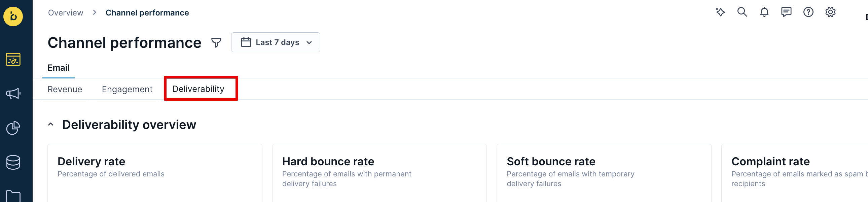
Task: Click the search magnifier icon
Action: coord(742,12)
